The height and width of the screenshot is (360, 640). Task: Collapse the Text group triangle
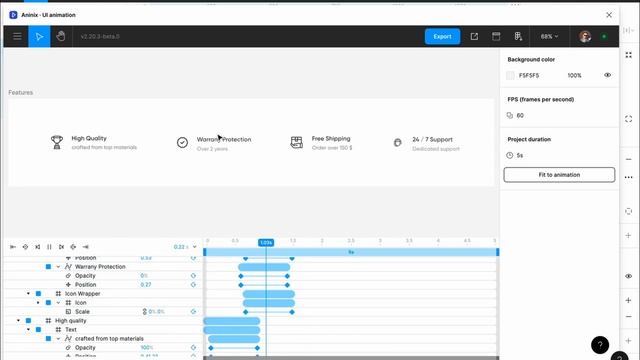click(x=28, y=330)
